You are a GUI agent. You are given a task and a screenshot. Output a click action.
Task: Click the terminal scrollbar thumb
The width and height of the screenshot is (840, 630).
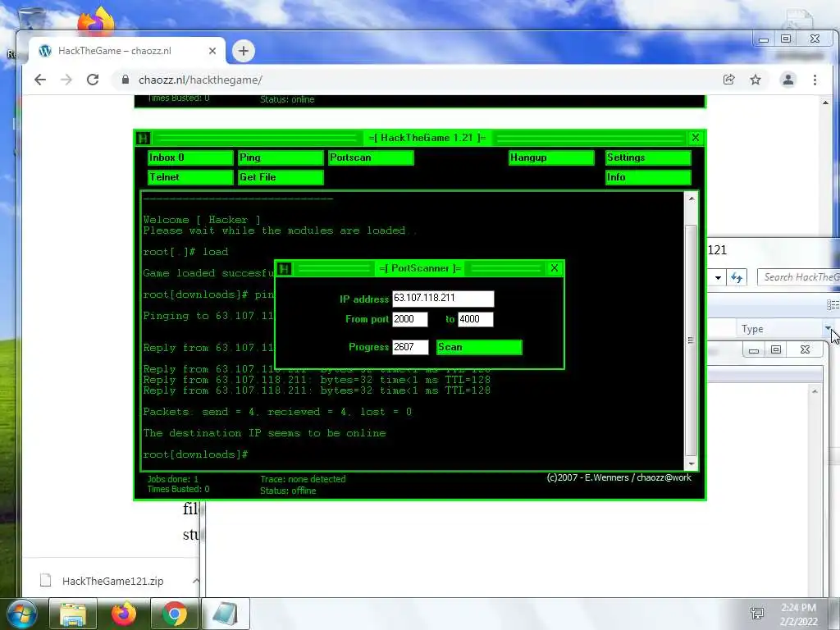[691, 340]
